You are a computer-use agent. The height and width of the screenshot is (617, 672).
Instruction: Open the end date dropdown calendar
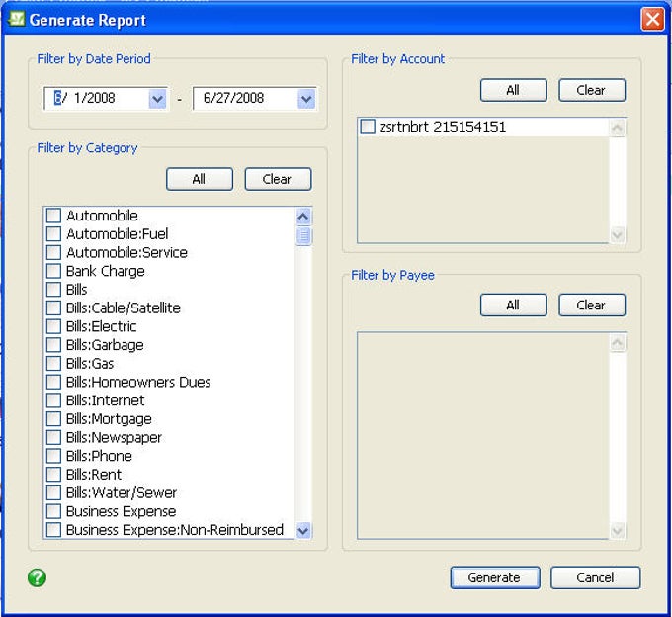click(306, 99)
